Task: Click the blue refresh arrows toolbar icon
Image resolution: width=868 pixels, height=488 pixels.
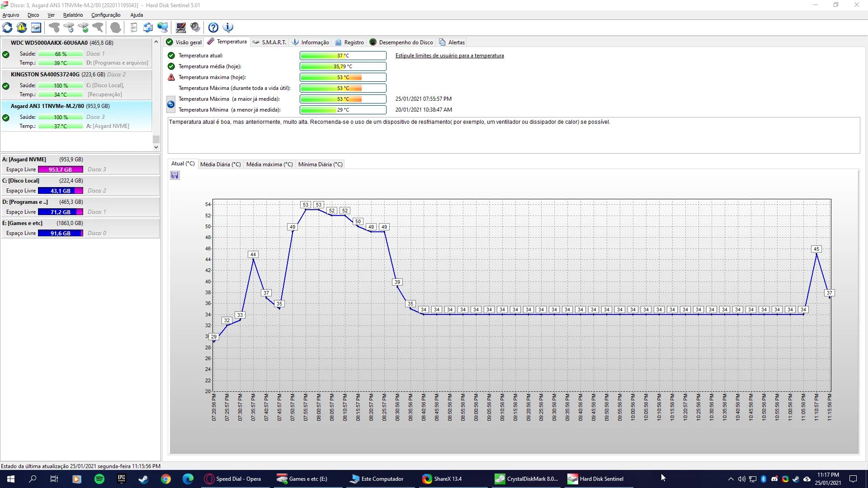Action: click(x=7, y=28)
